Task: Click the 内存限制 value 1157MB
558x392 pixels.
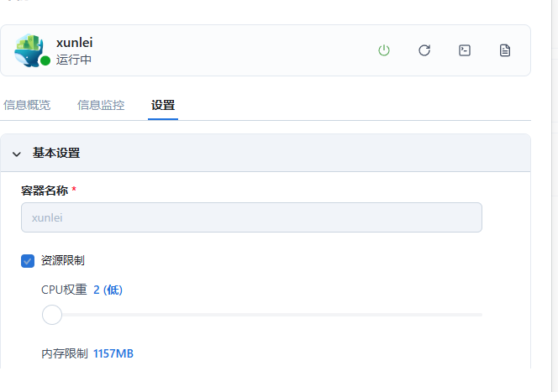Action: pos(113,353)
